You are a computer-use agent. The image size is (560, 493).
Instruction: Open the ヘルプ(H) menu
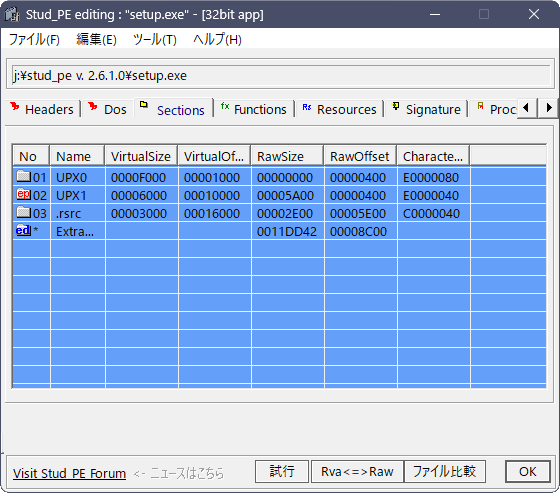pyautogui.click(x=218, y=39)
